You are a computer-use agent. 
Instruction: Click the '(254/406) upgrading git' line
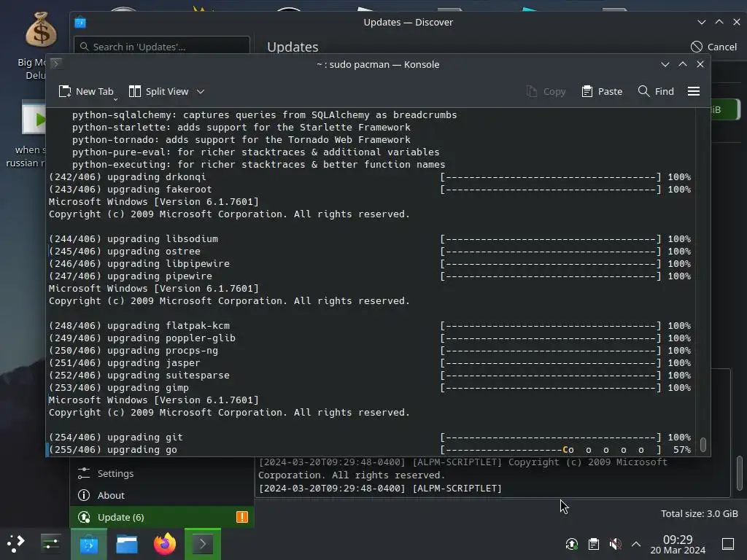point(116,437)
